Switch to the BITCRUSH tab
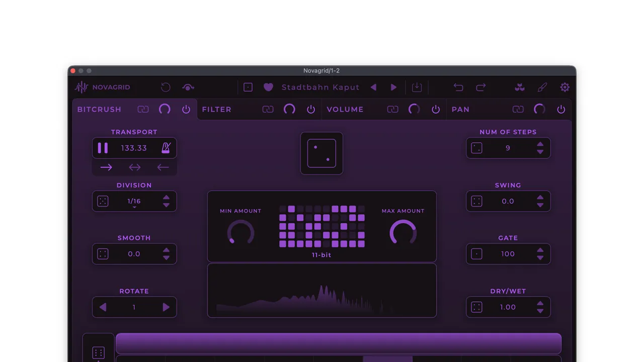Image resolution: width=644 pixels, height=362 pixels. pos(99,109)
